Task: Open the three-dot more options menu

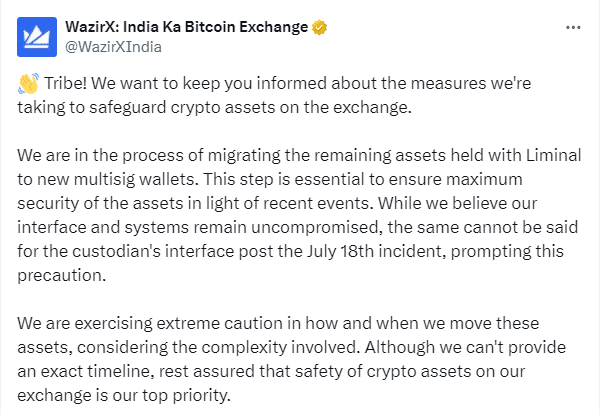Action: coord(573,28)
